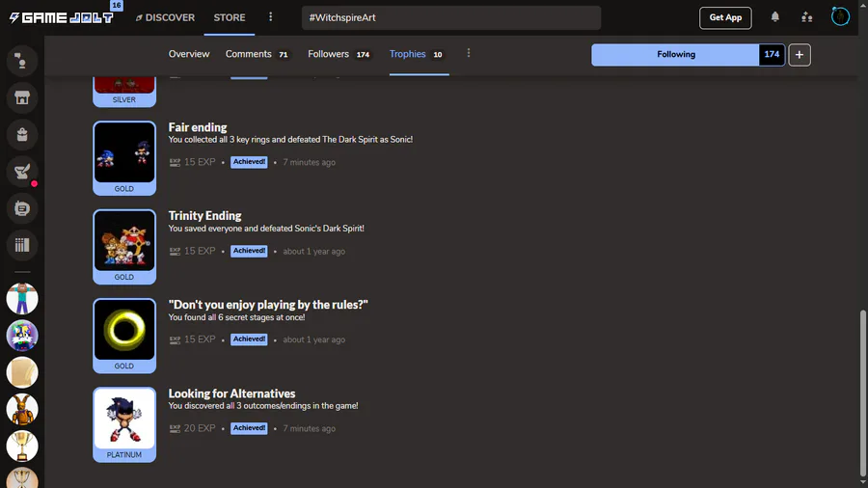Click the #WitchspireArt search field

pos(451,17)
